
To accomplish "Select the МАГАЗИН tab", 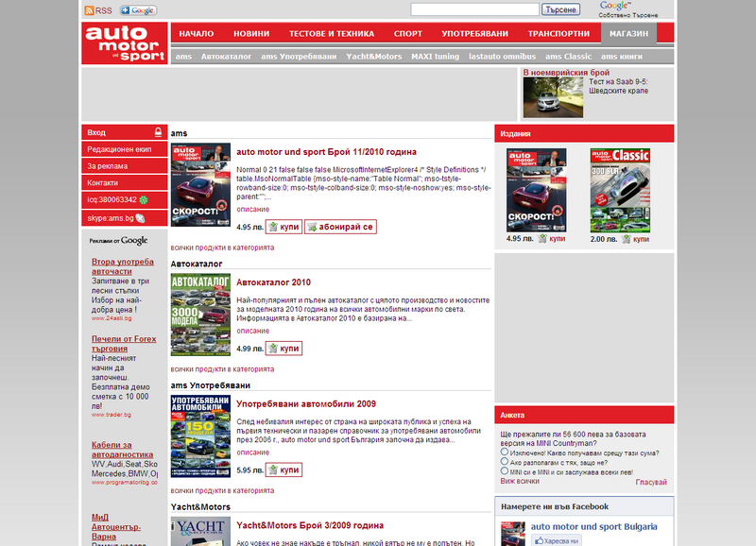I will 628,34.
